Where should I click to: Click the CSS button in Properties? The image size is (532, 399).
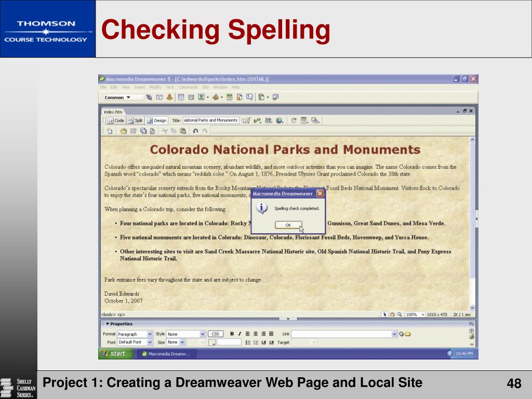216,334
